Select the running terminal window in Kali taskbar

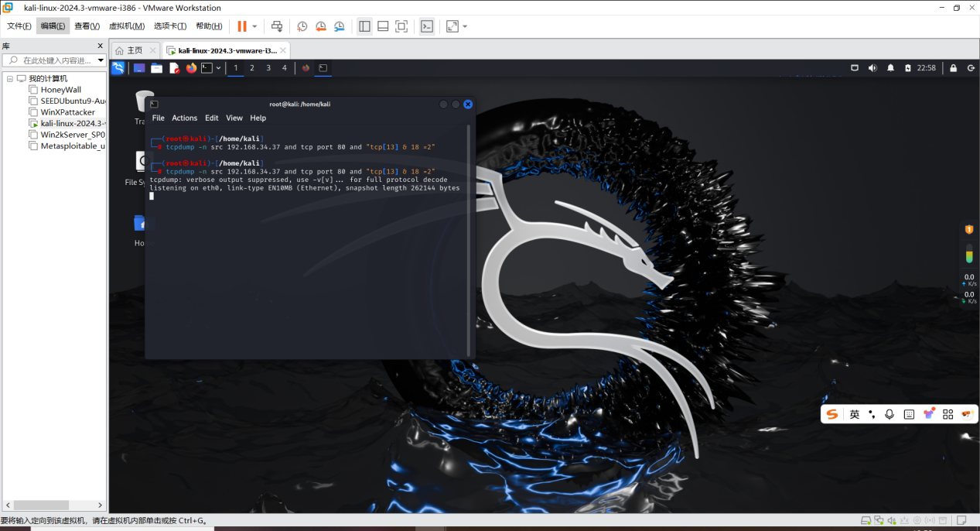pyautogui.click(x=323, y=68)
